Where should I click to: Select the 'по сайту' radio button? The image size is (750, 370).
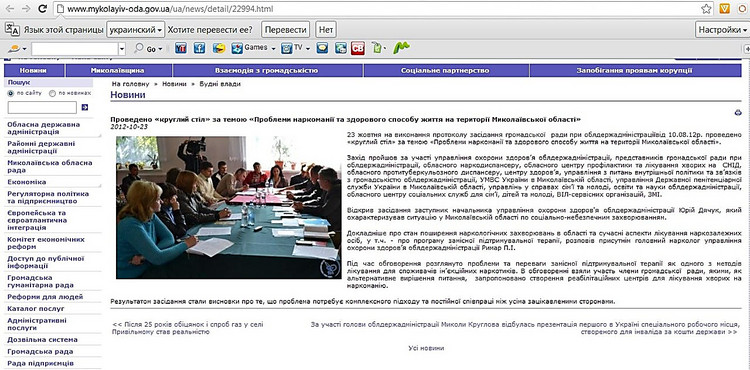click(x=11, y=94)
